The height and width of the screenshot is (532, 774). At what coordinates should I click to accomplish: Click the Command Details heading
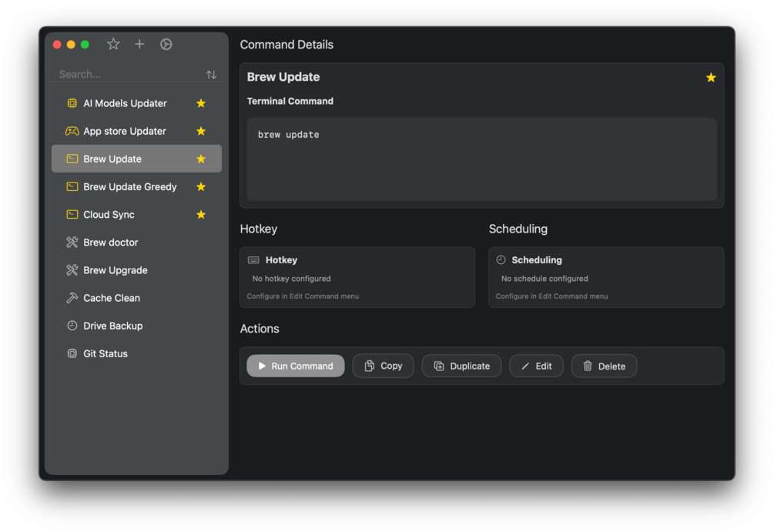(286, 45)
